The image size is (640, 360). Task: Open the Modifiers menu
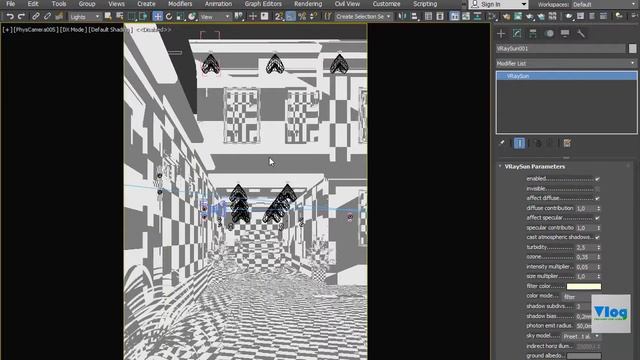coord(180,4)
